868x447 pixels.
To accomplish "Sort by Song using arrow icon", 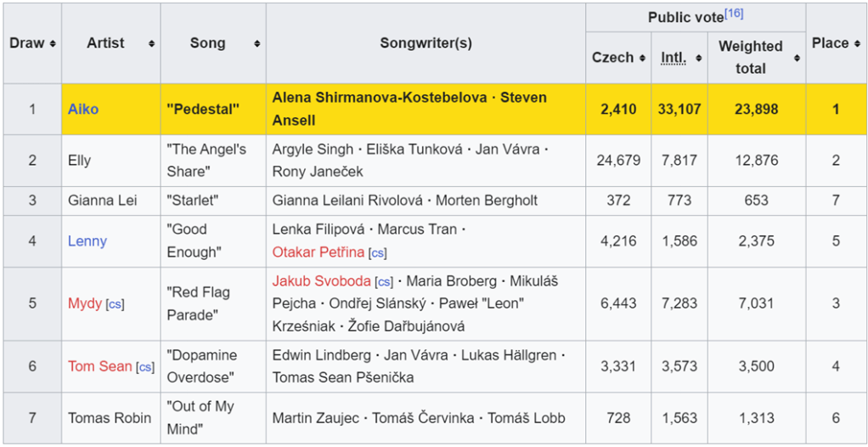I will [x=256, y=43].
